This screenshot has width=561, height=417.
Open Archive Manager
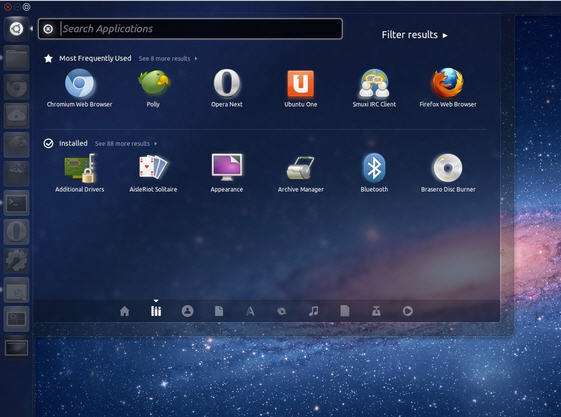(x=301, y=173)
